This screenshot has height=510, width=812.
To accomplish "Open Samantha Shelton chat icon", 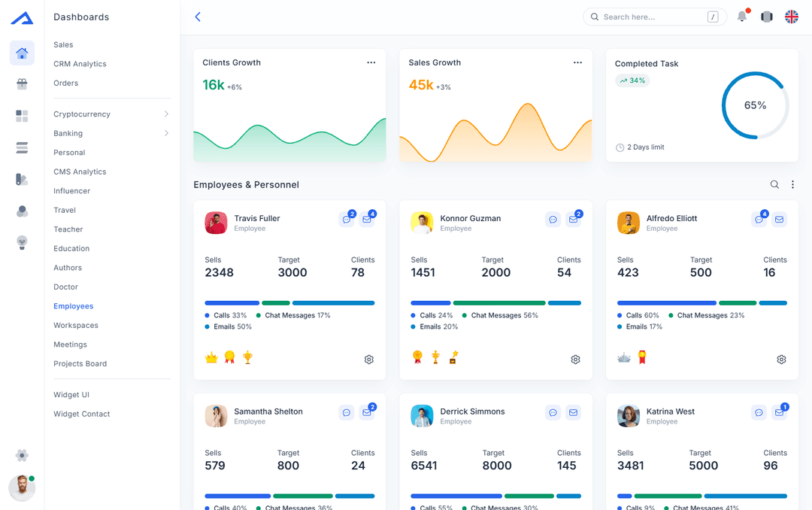I will click(x=347, y=412).
